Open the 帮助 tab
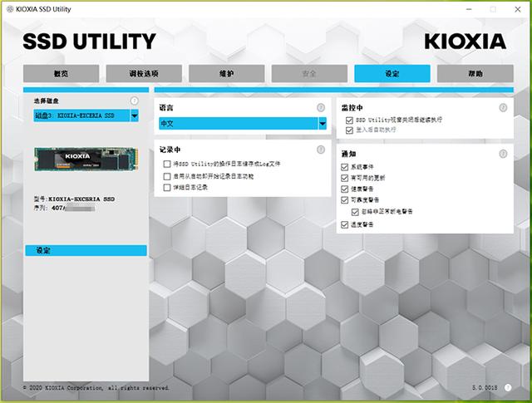532x403 pixels. [x=475, y=74]
